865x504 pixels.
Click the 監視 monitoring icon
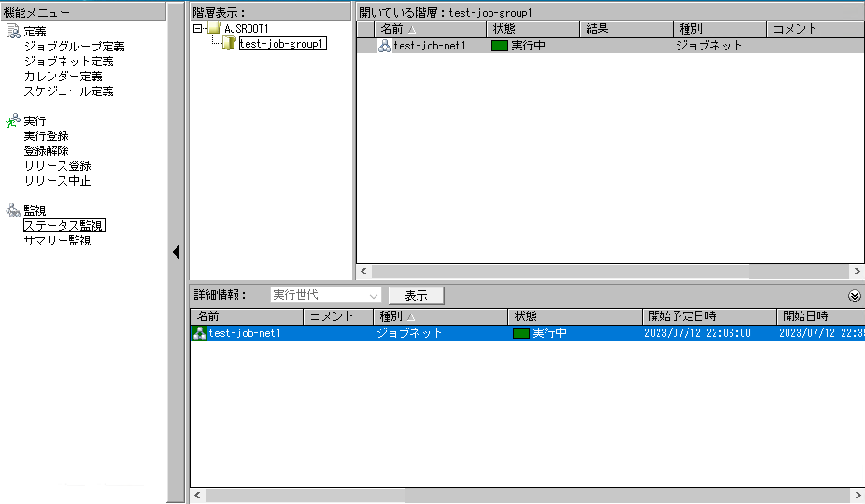point(13,210)
